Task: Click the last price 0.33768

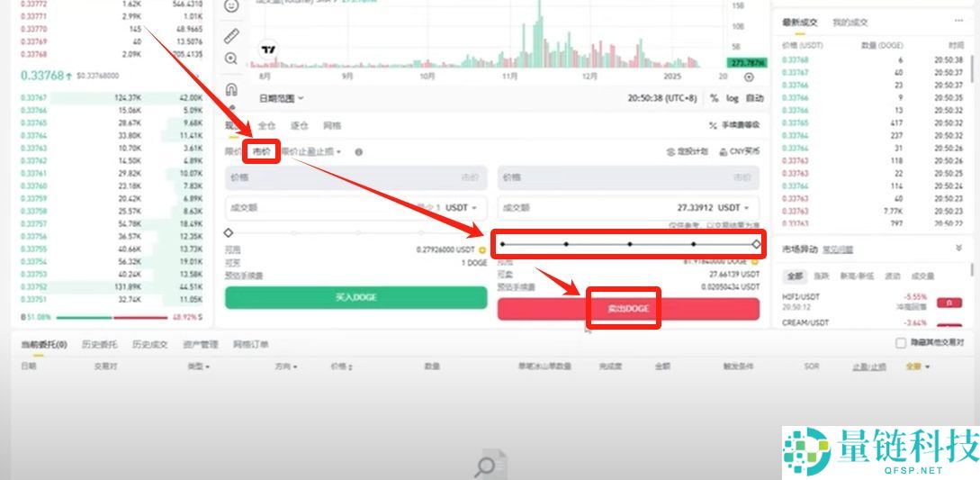Action: click(42, 75)
